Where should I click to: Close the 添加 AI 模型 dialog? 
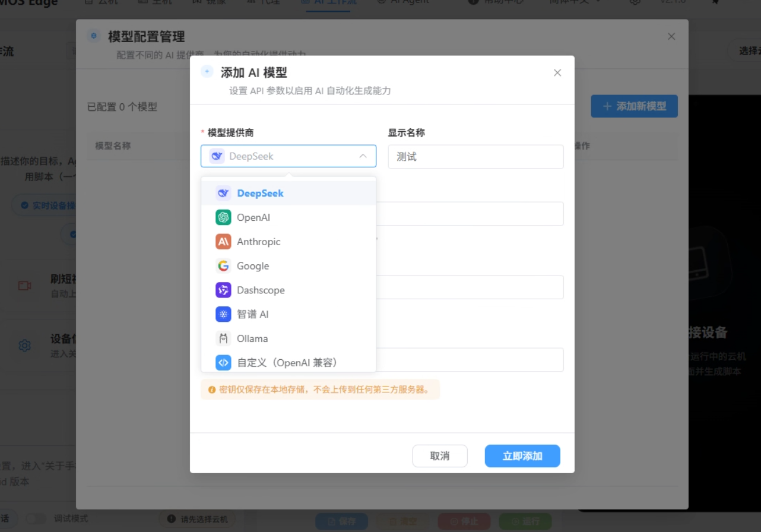coord(557,72)
